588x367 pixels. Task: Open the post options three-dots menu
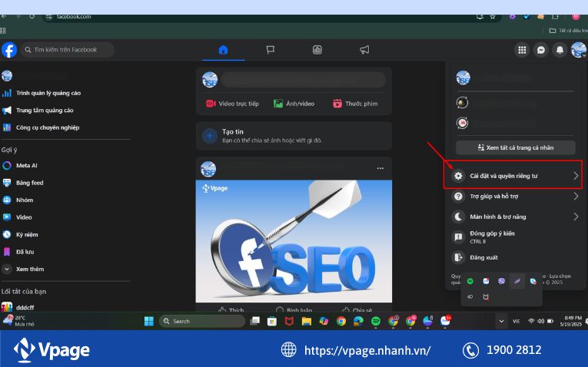pyautogui.click(x=380, y=168)
